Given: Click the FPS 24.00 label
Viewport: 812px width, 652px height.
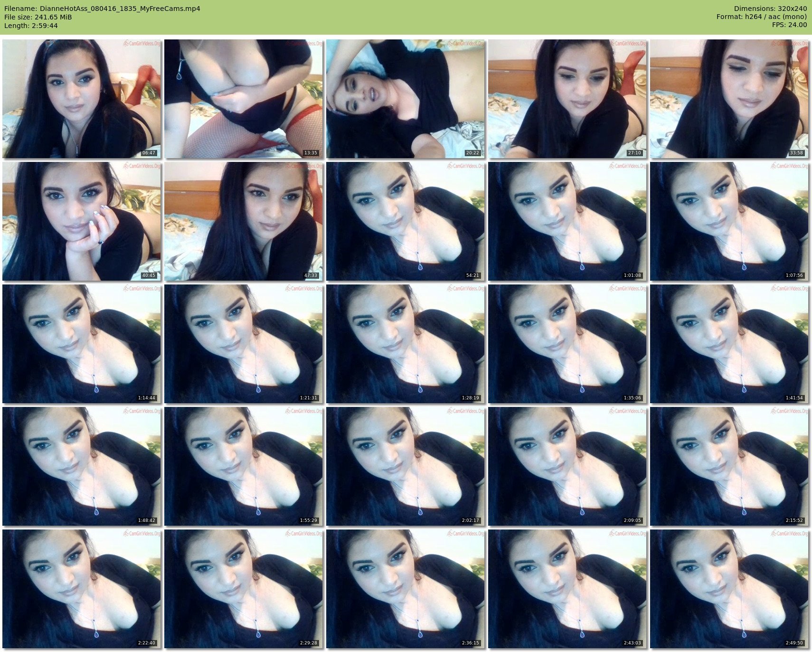Looking at the screenshot, I should pyautogui.click(x=789, y=25).
